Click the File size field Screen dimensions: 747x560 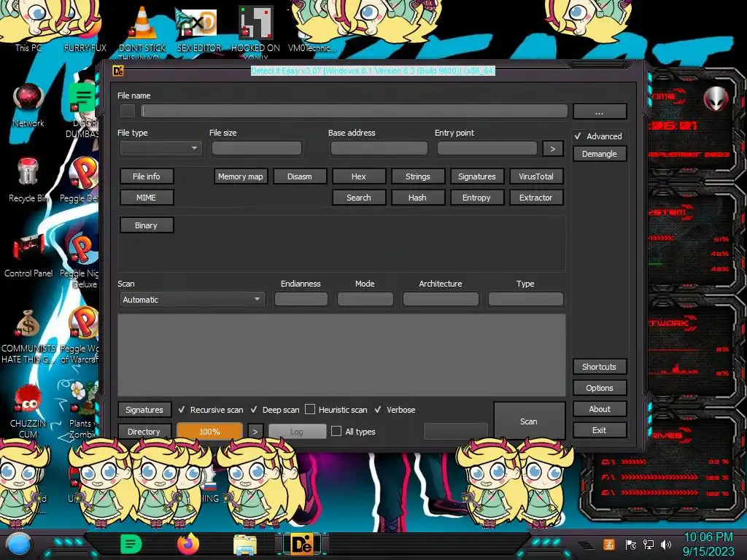click(256, 148)
